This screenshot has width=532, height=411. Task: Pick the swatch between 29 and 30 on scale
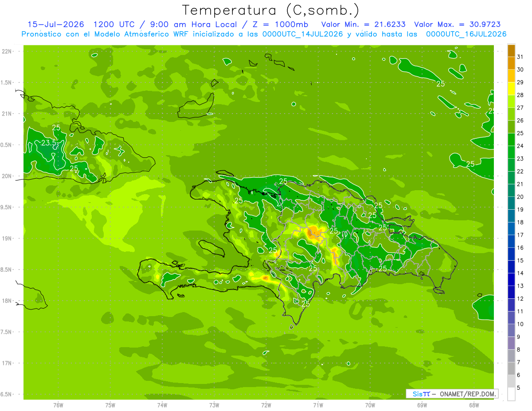click(511, 76)
